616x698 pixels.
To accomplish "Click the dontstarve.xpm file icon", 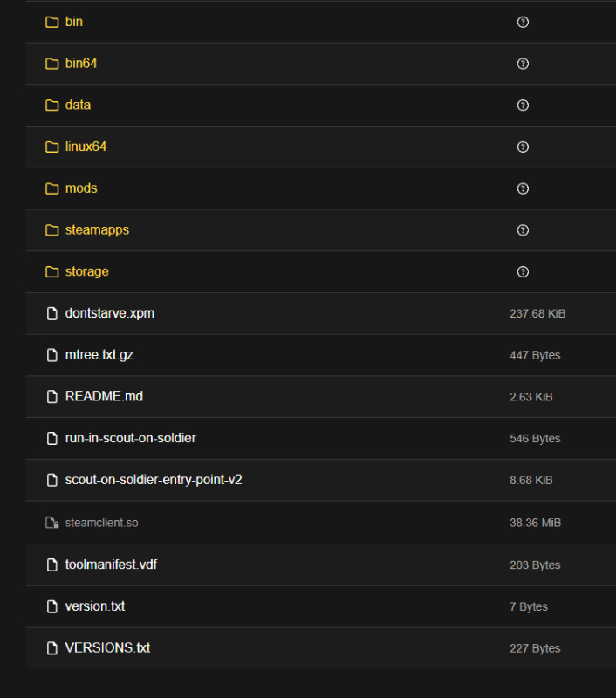I will click(51, 313).
